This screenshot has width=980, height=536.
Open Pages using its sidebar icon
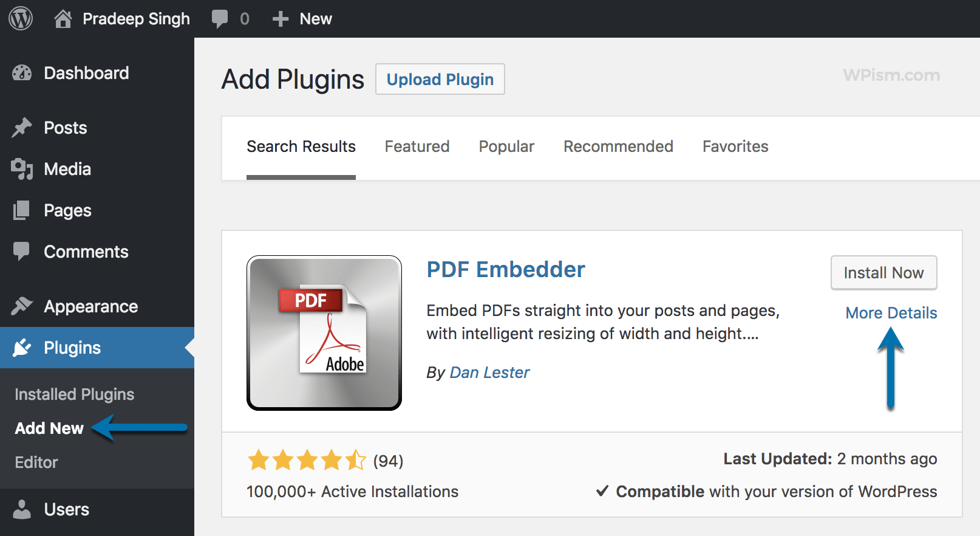[x=22, y=210]
